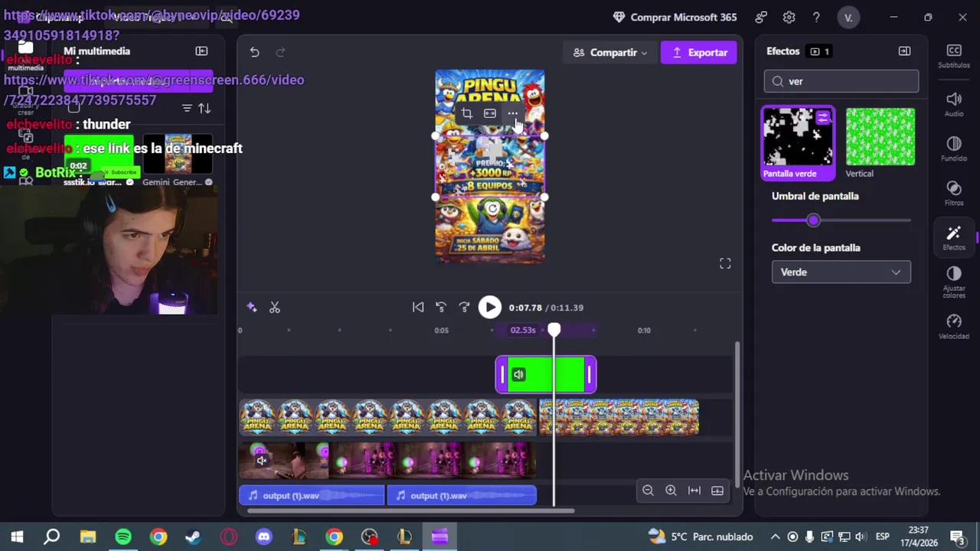Collapse the timeline with the rightmost zoom bar icon
The width and height of the screenshot is (980, 551).
point(717,491)
